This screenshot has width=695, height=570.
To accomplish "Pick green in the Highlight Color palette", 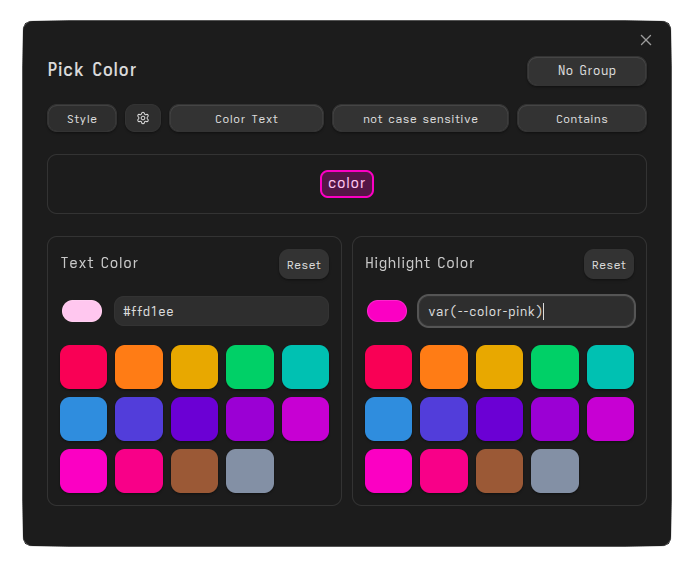I will tap(555, 367).
